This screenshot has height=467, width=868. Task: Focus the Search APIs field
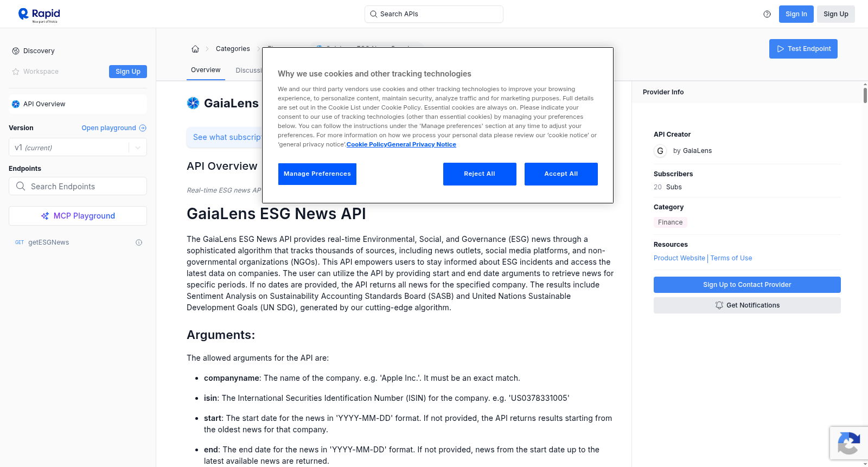pyautogui.click(x=434, y=14)
